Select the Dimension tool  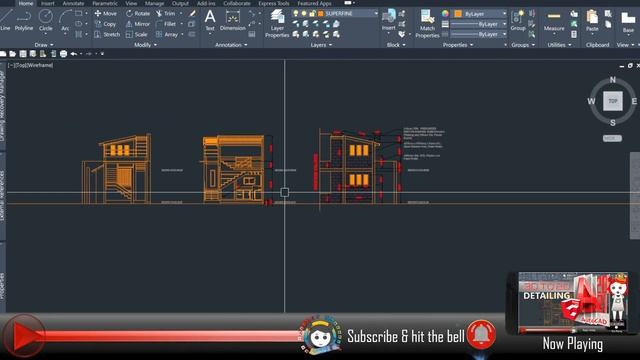[x=233, y=20]
